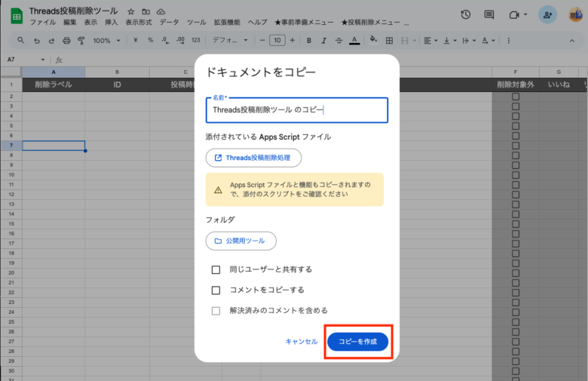Select the paint format tool
Image resolution: width=588 pixels, height=381 pixels.
pyautogui.click(x=81, y=41)
